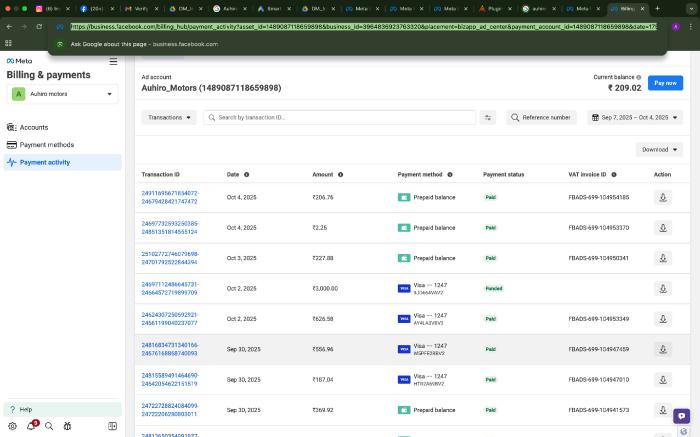Expand the Download dropdown
The height and width of the screenshot is (437, 700).
659,150
